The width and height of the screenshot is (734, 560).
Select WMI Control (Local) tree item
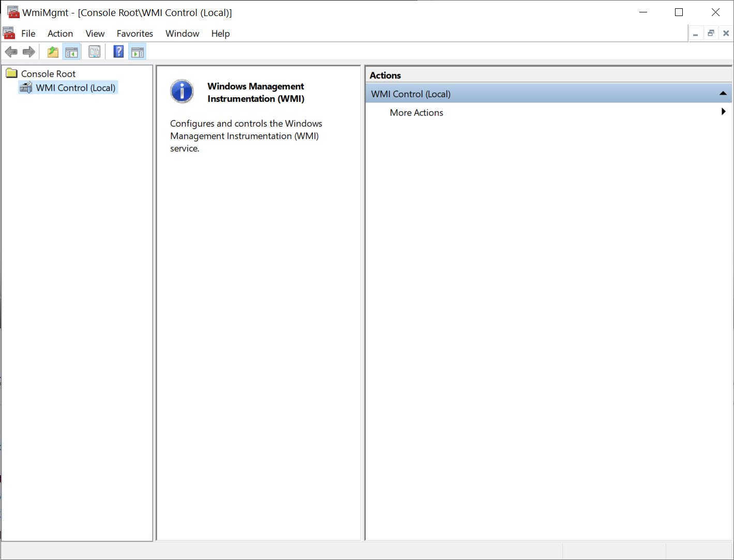point(76,88)
